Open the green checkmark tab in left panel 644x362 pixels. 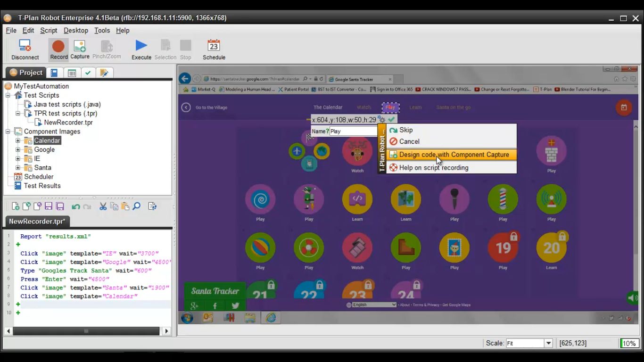[x=87, y=73]
